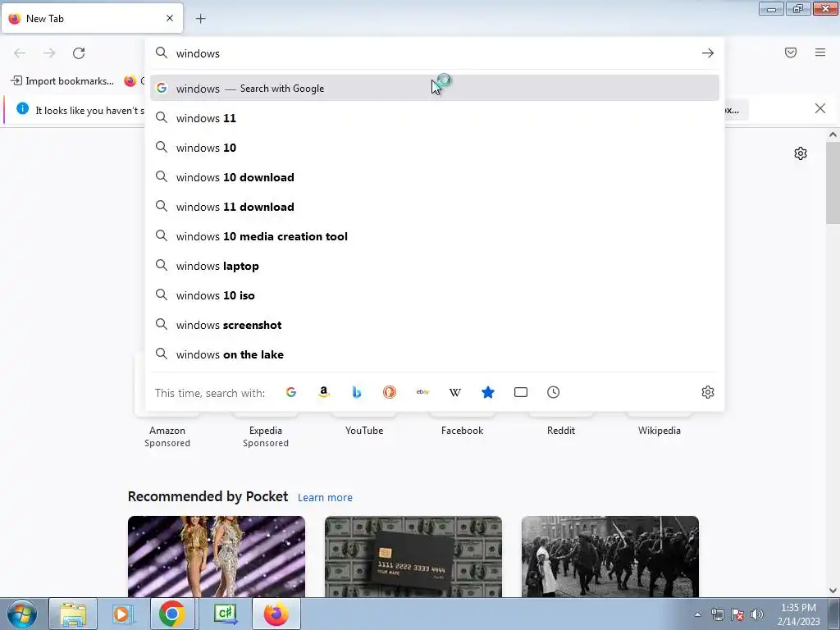Open Amazon Sponsored shortcut
The image size is (840, 630).
click(x=167, y=436)
